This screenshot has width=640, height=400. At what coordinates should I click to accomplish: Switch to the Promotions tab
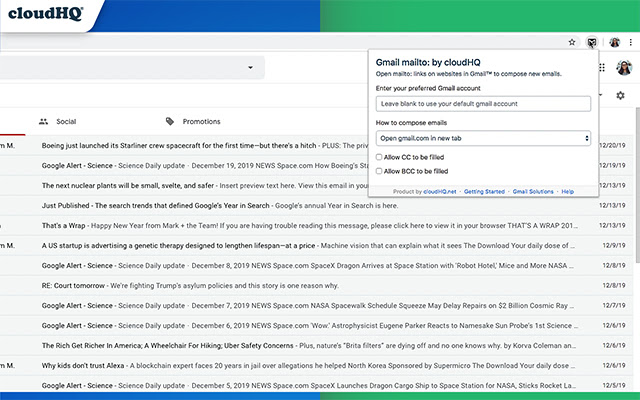point(193,122)
